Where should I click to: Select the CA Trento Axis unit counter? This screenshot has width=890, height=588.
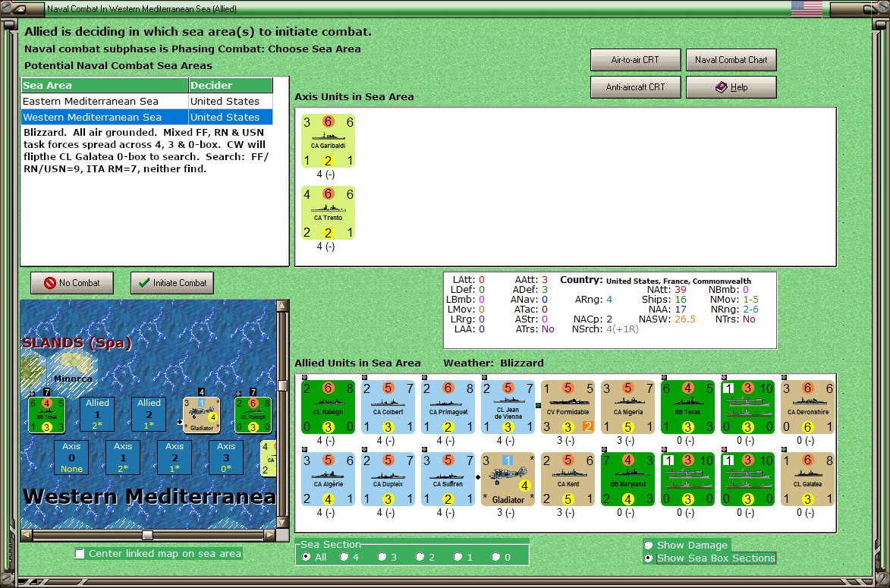pos(328,213)
